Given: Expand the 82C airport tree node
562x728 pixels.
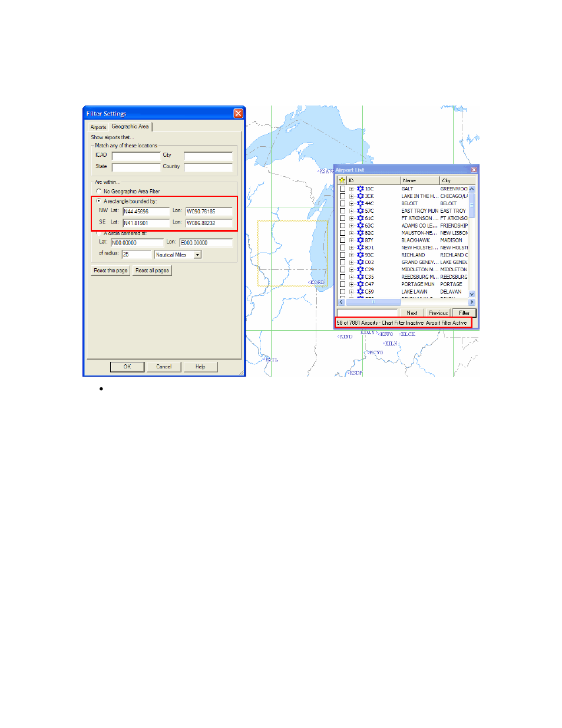Looking at the screenshot, I should point(352,233).
